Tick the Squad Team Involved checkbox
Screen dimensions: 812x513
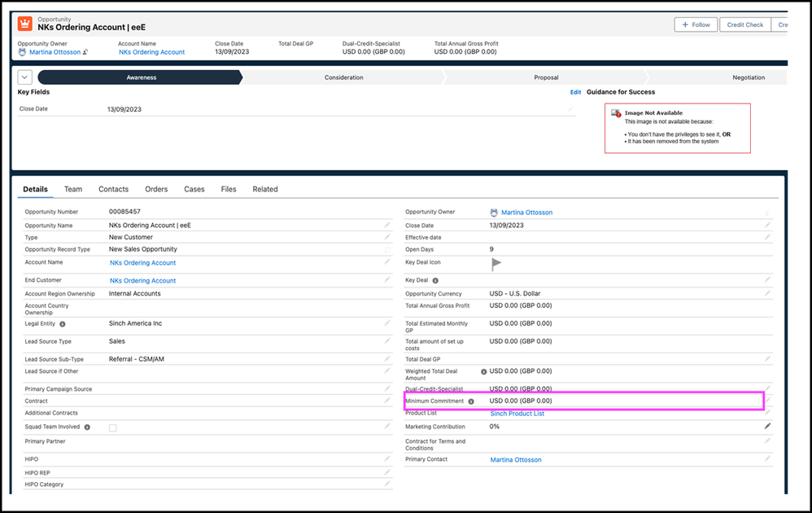point(113,427)
